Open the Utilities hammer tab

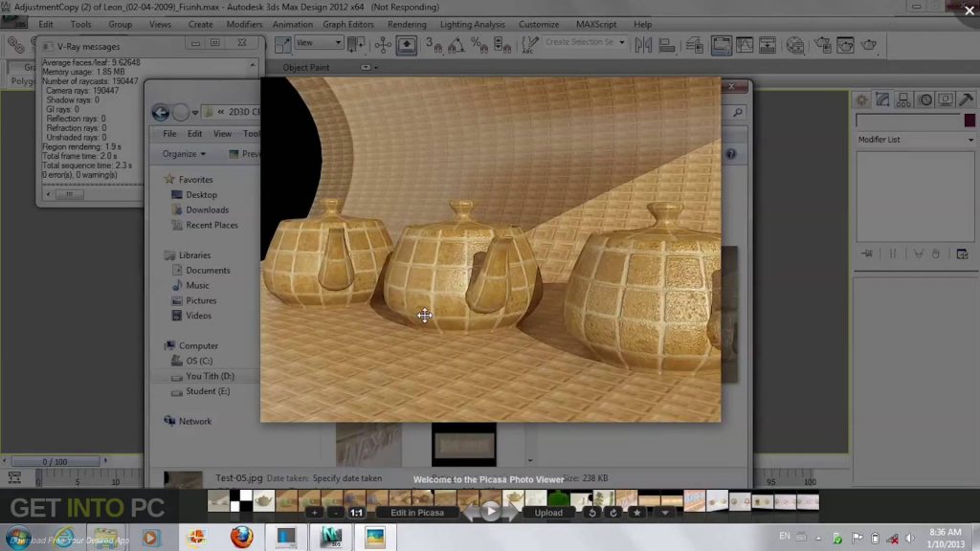(967, 99)
